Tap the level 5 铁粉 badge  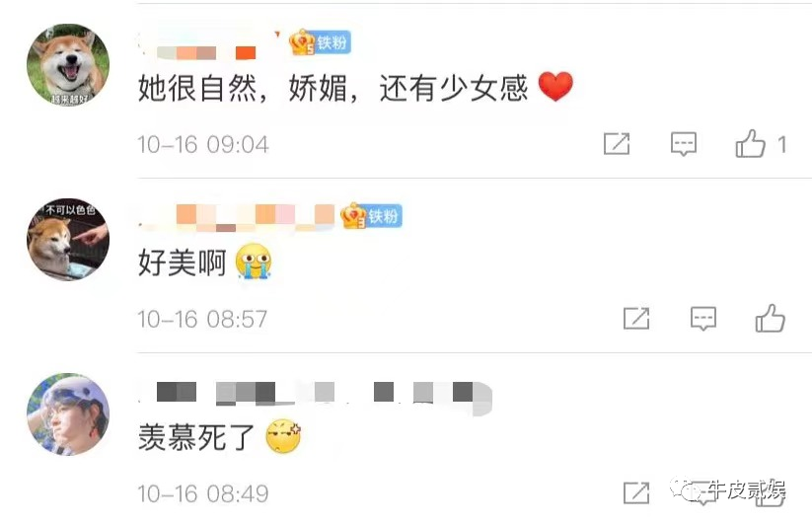coord(320,41)
